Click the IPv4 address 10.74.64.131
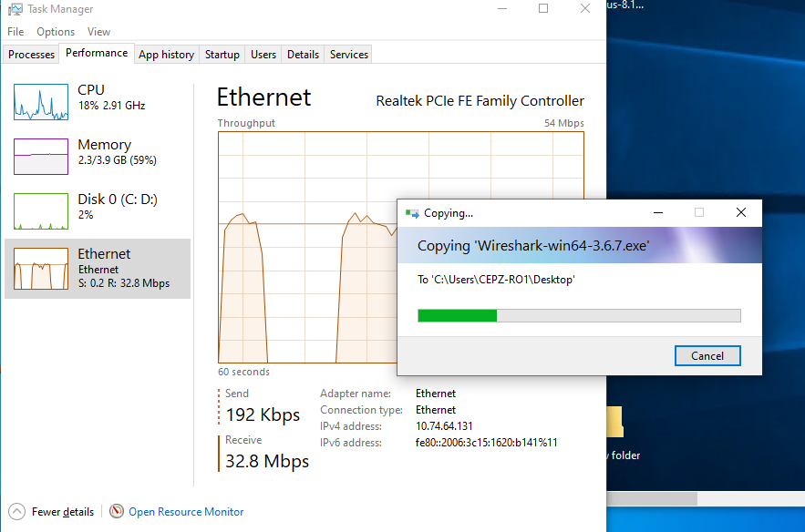Viewport: 805px width, 532px height. point(444,426)
